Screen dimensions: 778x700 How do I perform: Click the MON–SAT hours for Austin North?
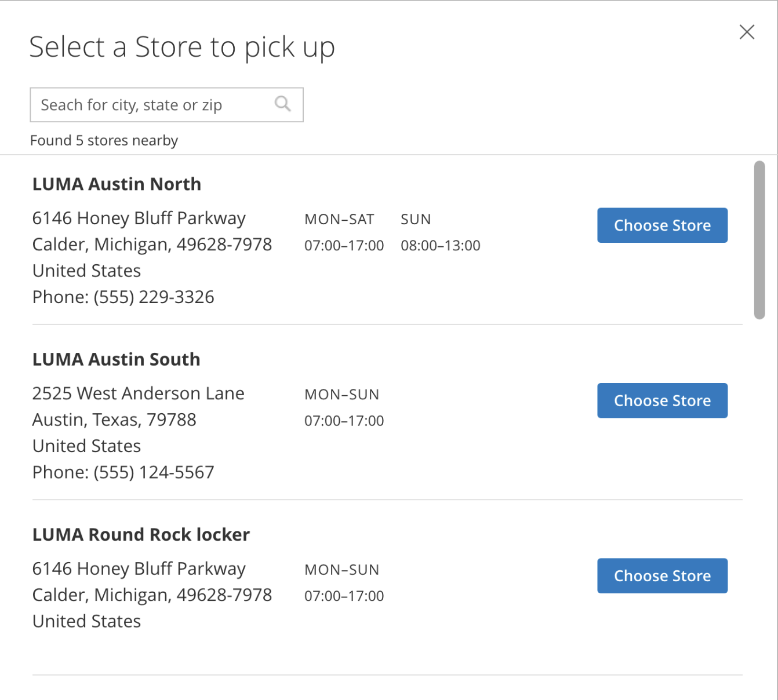[344, 232]
